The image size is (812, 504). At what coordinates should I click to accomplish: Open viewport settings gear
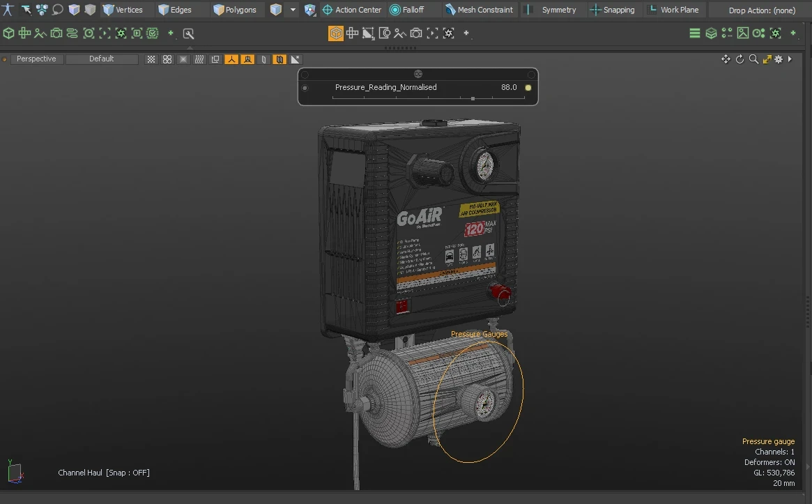pos(779,59)
